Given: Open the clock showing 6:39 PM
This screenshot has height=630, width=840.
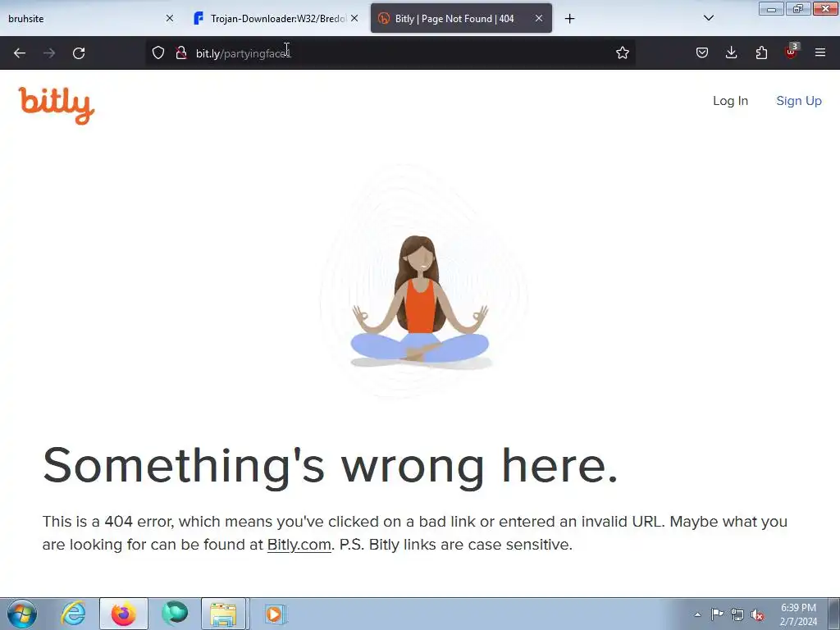Looking at the screenshot, I should tap(798, 614).
